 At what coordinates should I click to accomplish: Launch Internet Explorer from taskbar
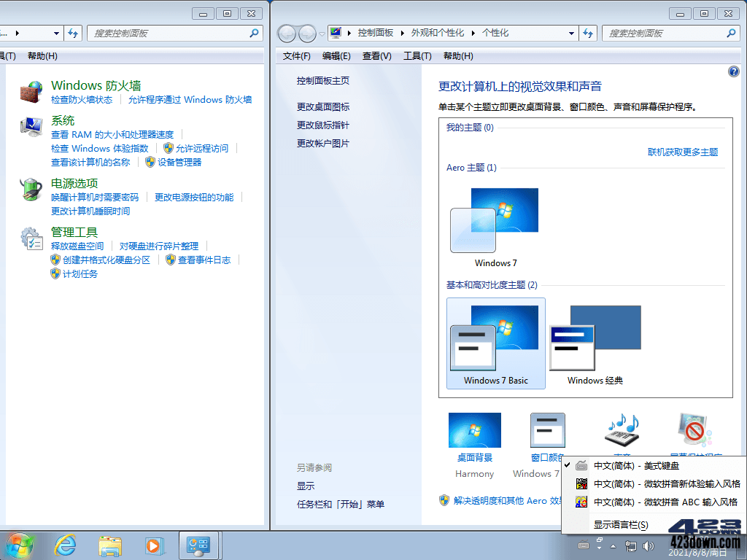point(65,545)
